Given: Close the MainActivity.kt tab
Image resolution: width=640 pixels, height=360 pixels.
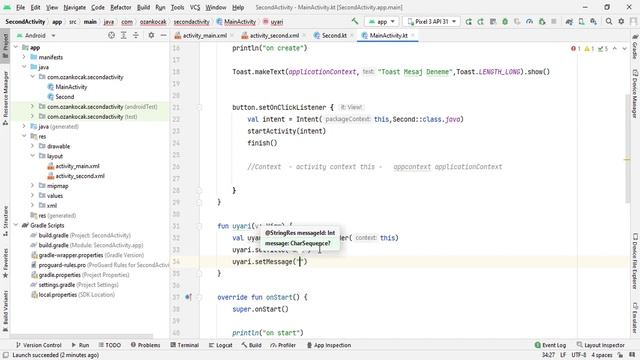Looking at the screenshot, I should [x=413, y=36].
